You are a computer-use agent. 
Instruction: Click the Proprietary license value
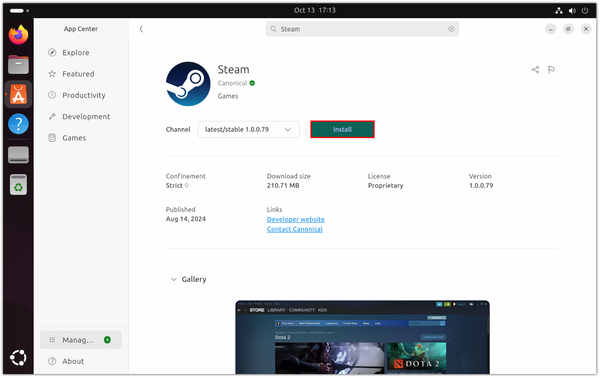[385, 186]
